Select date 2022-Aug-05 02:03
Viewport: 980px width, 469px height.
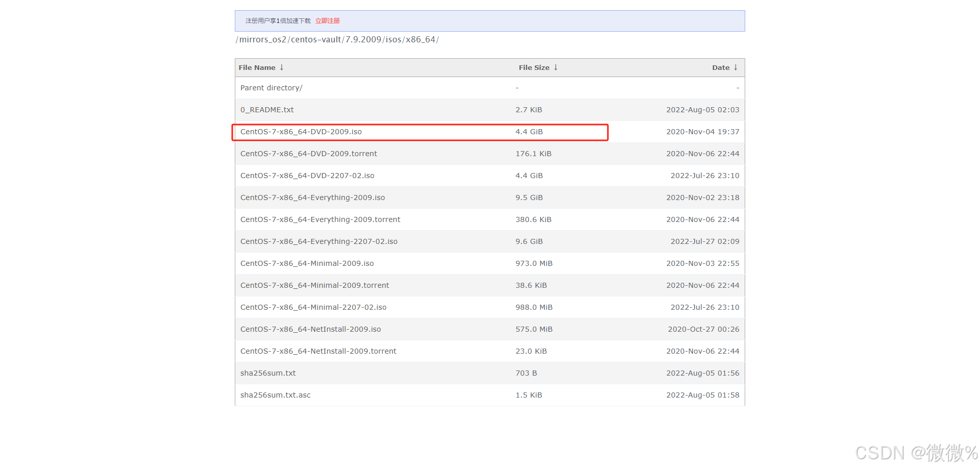(x=702, y=110)
